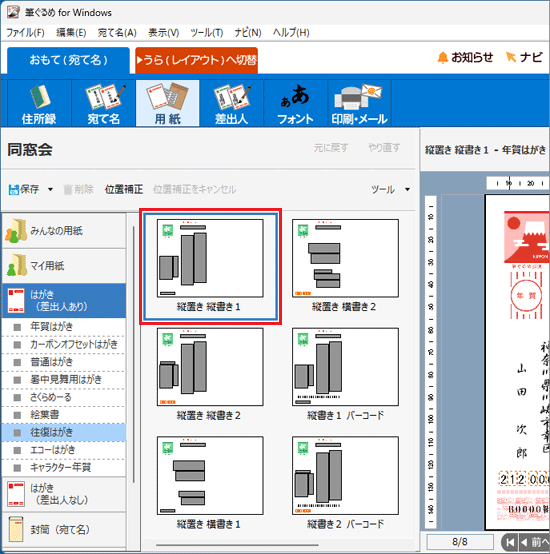Select the 宛て名 toolbar icon
Viewport: 550px width, 554px height.
(104, 103)
